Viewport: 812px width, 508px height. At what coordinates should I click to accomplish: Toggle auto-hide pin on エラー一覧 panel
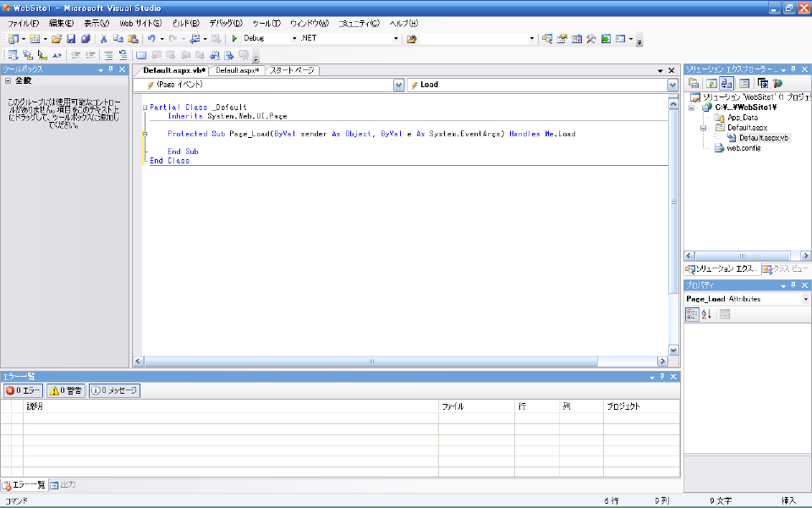pos(662,377)
